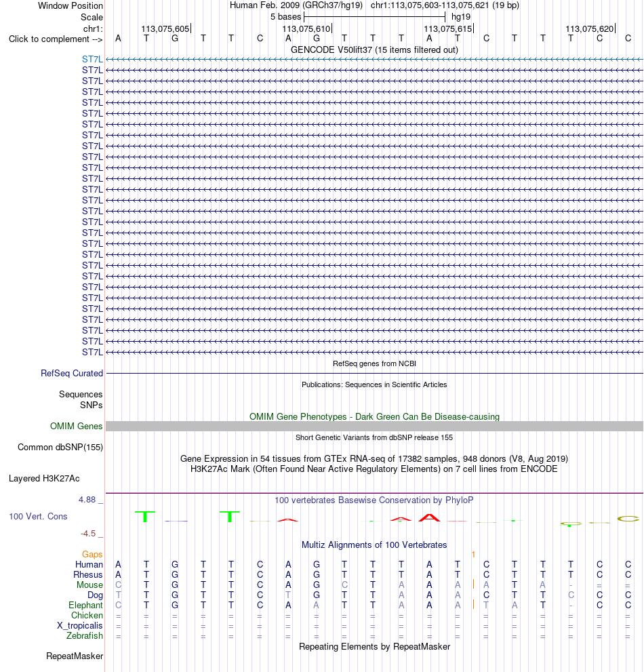Click the OMIM Gene Phenotypes green title
The width and height of the screenshot is (644, 672).
(374, 416)
